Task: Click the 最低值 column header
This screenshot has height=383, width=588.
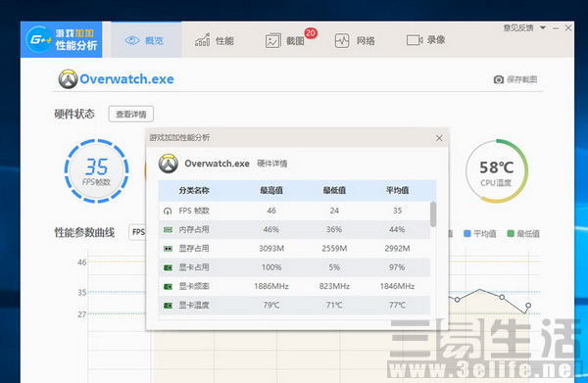Action: point(334,190)
